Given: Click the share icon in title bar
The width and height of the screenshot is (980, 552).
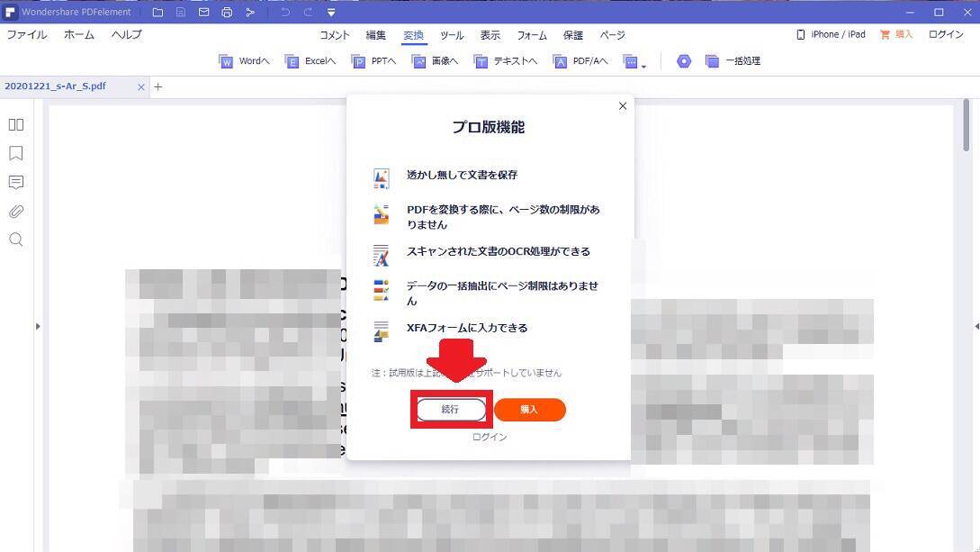Looking at the screenshot, I should coord(250,13).
